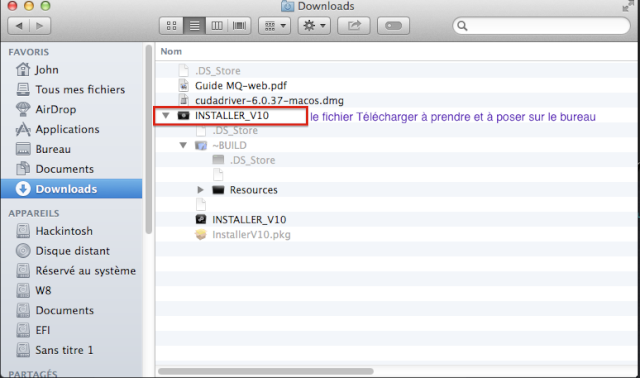The image size is (640, 378).
Task: Expand the Resources folder
Action: click(200, 190)
